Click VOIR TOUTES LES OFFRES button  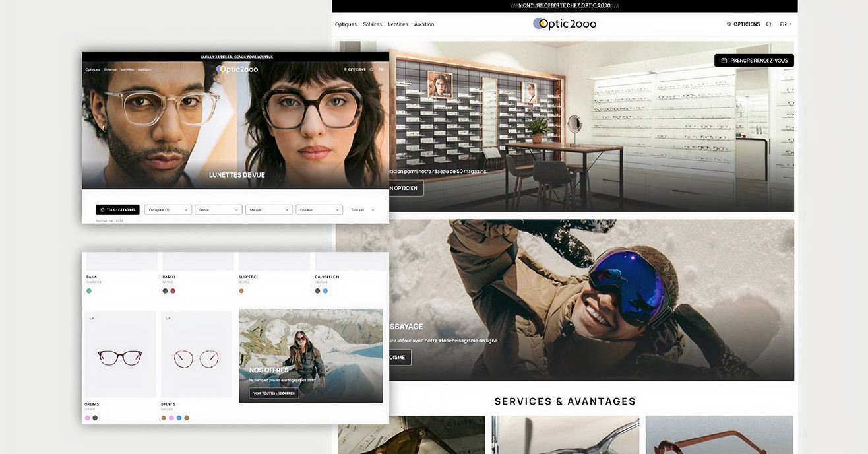point(274,393)
